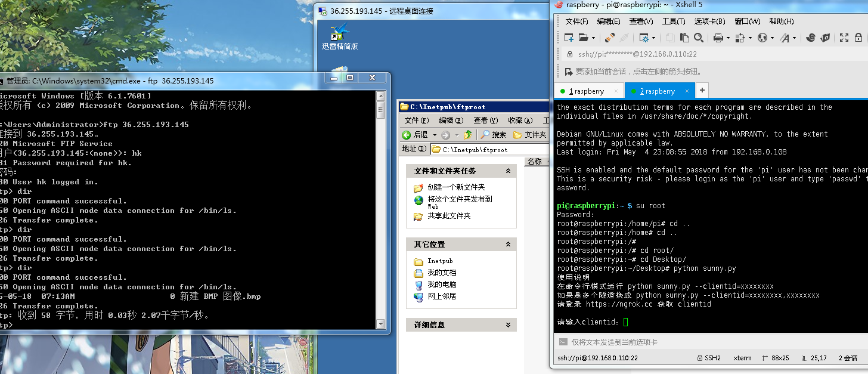Viewport: 868px width, 374px height.
Task: Close the '2 raspberry' tab with its x
Action: click(x=687, y=91)
